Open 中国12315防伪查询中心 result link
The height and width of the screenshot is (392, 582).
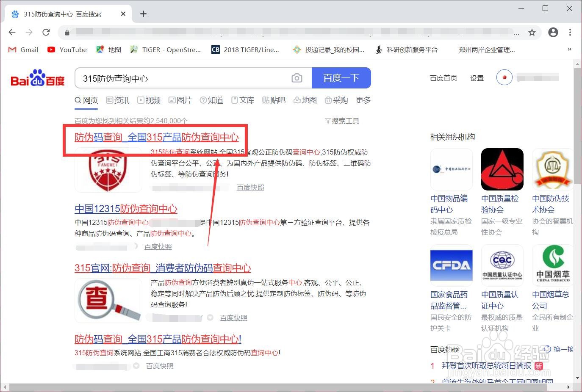tap(126, 209)
